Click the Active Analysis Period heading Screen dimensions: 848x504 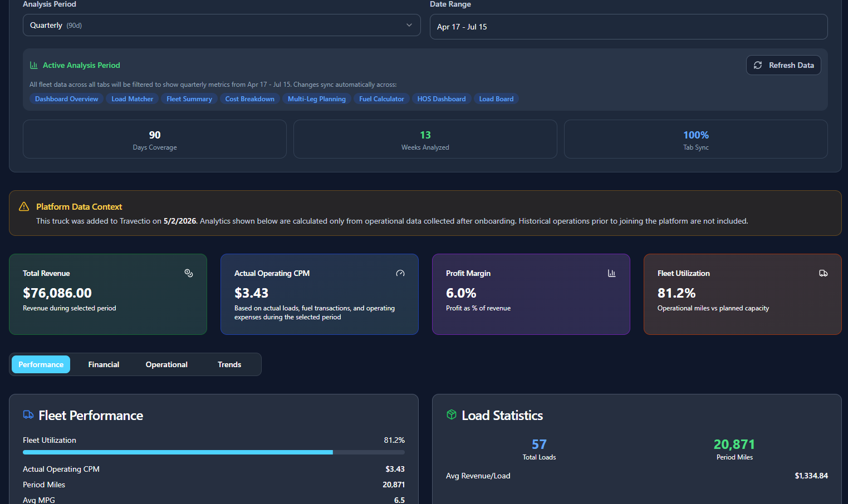click(81, 65)
